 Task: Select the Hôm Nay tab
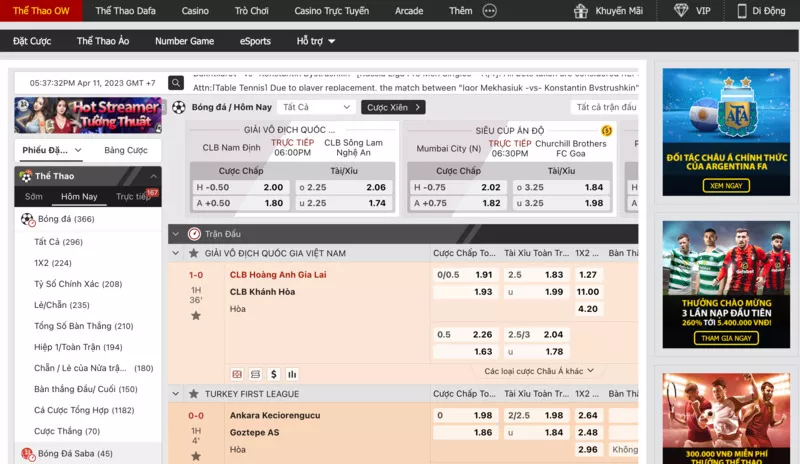coord(79,197)
